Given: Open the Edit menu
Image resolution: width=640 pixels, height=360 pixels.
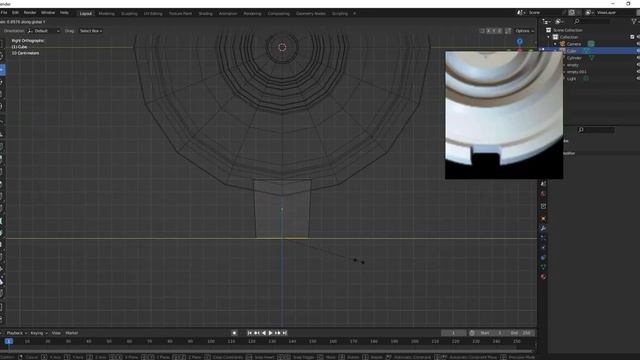Looking at the screenshot, I should click(x=15, y=13).
